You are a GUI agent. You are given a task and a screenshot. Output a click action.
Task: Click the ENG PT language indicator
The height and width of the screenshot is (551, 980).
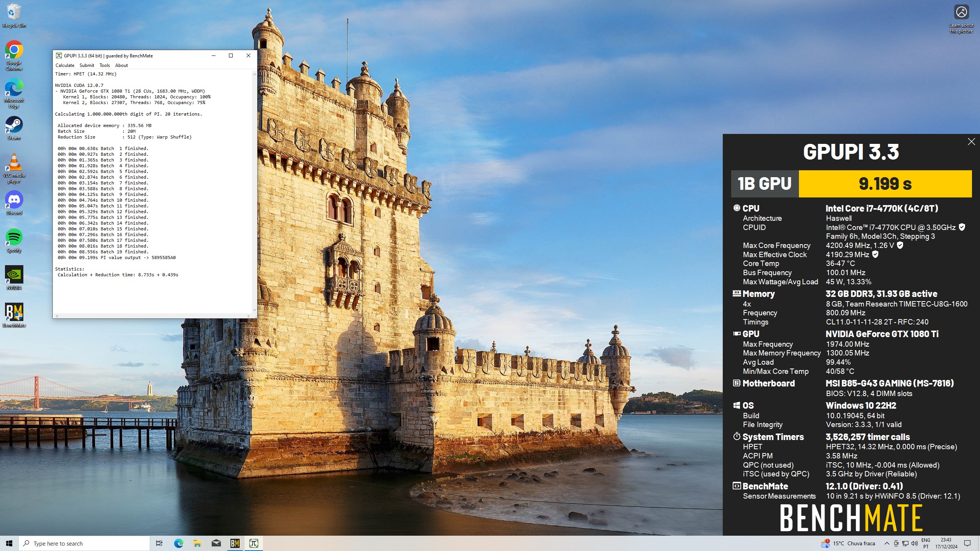pos(926,543)
